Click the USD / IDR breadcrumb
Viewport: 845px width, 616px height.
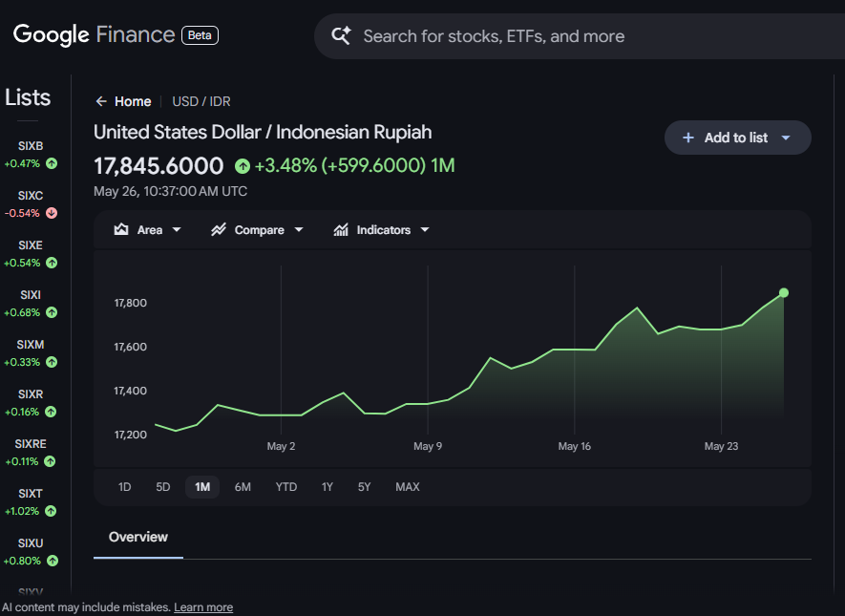(x=201, y=101)
